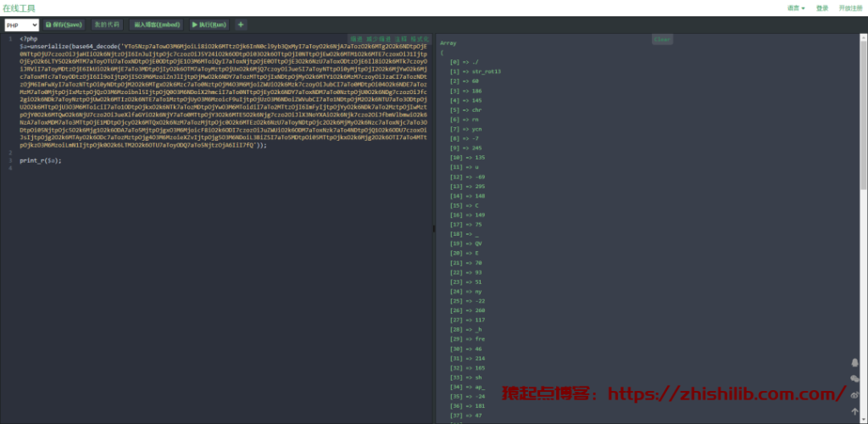
Task: Expand the 语言 language dropdown
Action: click(796, 8)
